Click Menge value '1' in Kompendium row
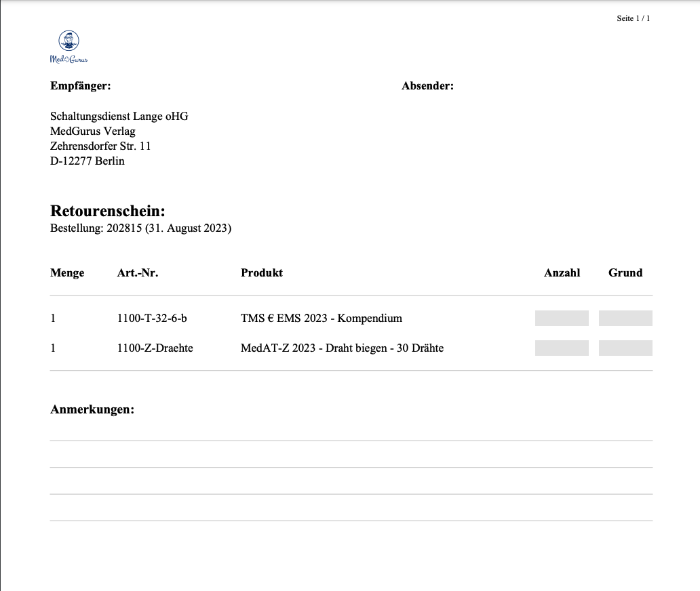This screenshot has width=700, height=591. (53, 319)
